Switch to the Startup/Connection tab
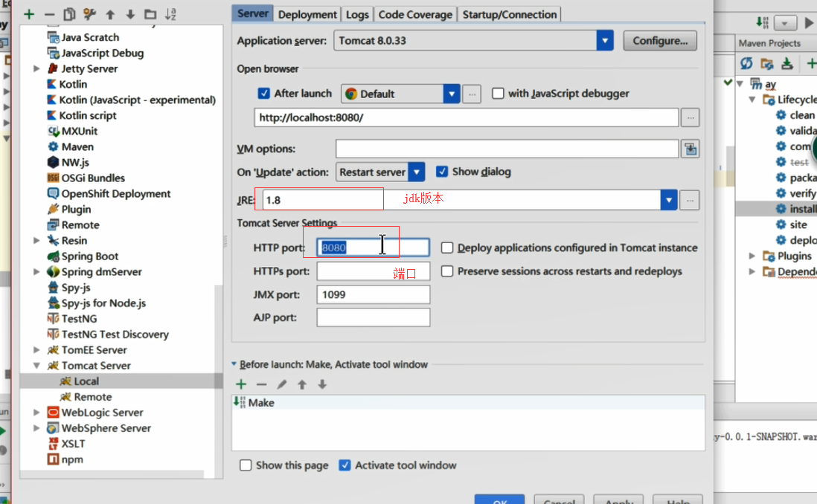Image resolution: width=817 pixels, height=504 pixels. click(510, 15)
